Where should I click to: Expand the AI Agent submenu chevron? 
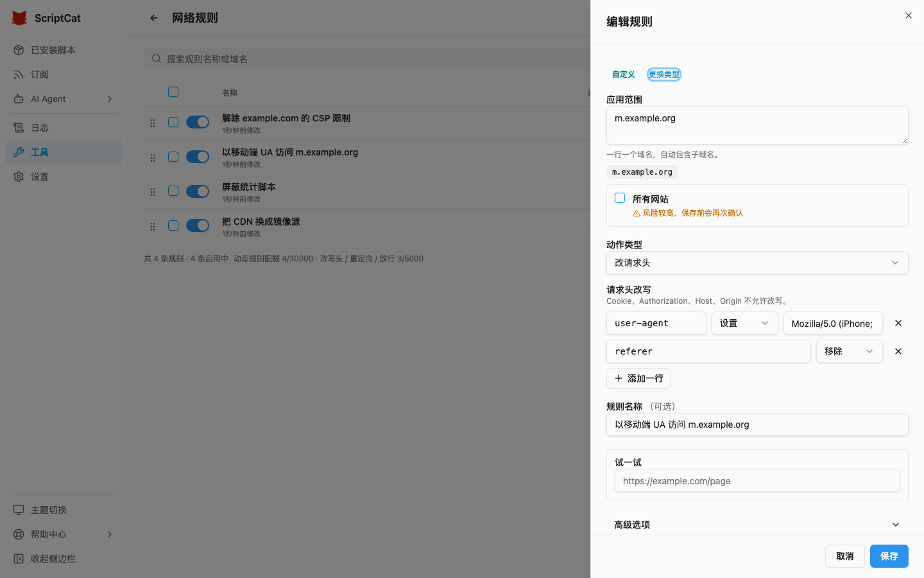pos(110,99)
